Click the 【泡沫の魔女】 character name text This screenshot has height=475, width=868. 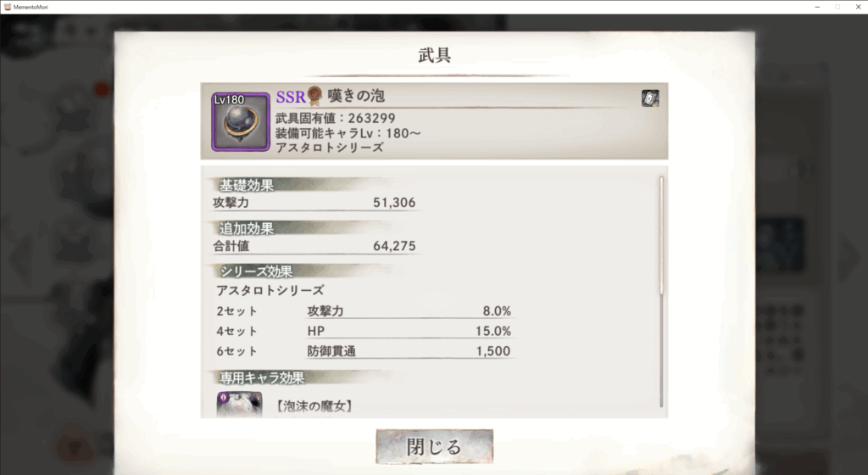tap(314, 405)
